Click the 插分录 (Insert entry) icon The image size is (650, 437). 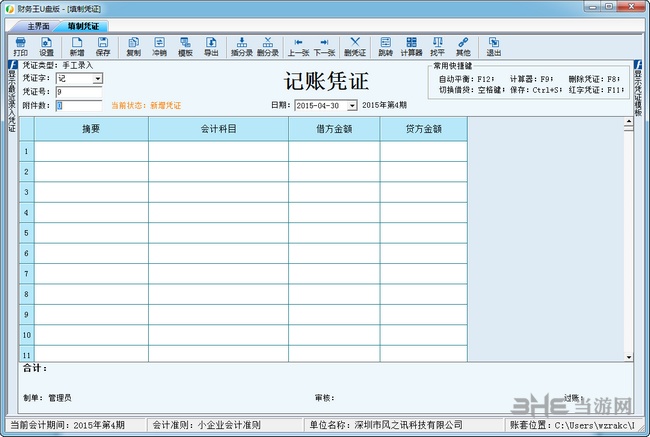tap(242, 46)
